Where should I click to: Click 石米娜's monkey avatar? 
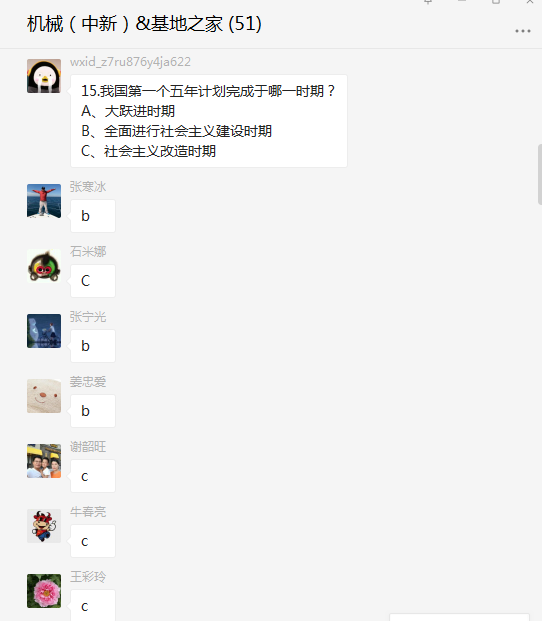tap(44, 266)
